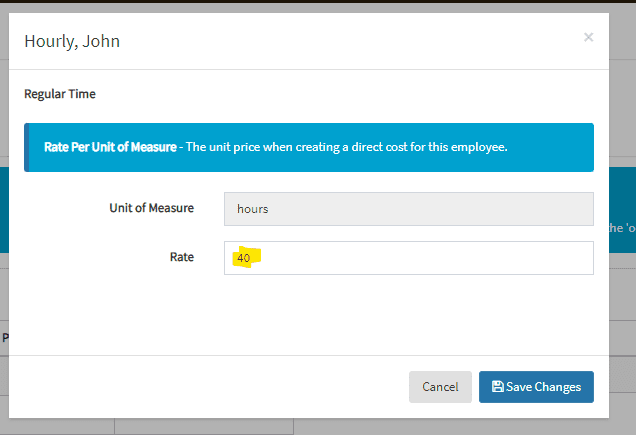Click the 'Unit of Measure' field label
The image size is (636, 435).
tap(151, 208)
